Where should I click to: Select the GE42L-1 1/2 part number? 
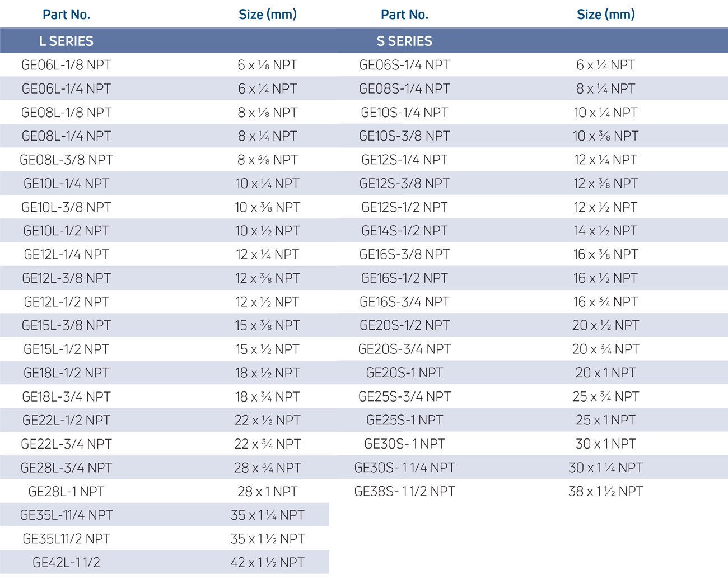66,563
